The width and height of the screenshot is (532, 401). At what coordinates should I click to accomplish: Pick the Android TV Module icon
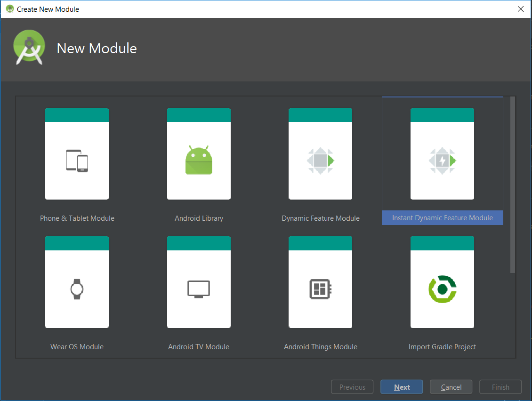pos(199,289)
